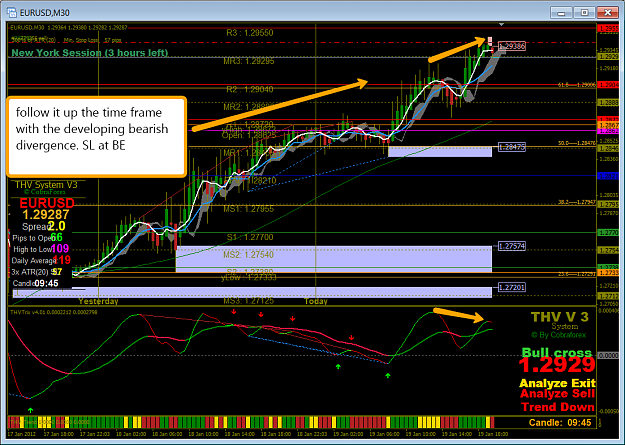Select the 'R2 : 1.29040' pivot label

click(x=250, y=89)
